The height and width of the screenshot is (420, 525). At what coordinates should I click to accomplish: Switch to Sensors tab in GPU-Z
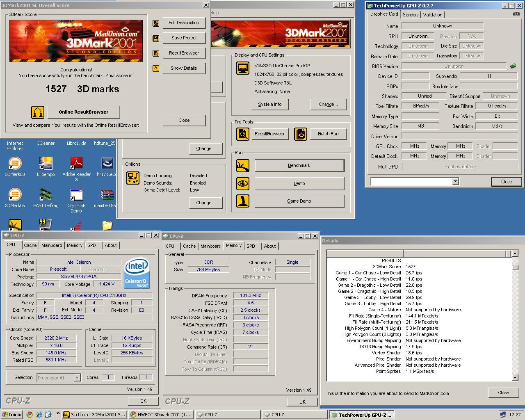coord(411,14)
